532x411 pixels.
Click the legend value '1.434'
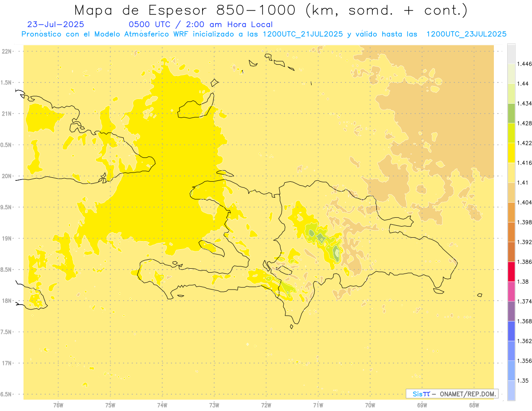click(x=524, y=103)
